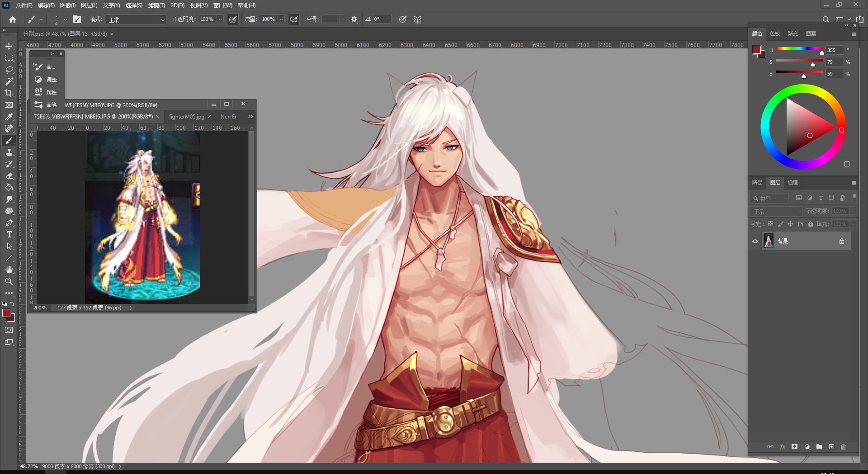Select the Spot Healing Brush tool
The width and height of the screenshot is (868, 474).
click(x=9, y=128)
